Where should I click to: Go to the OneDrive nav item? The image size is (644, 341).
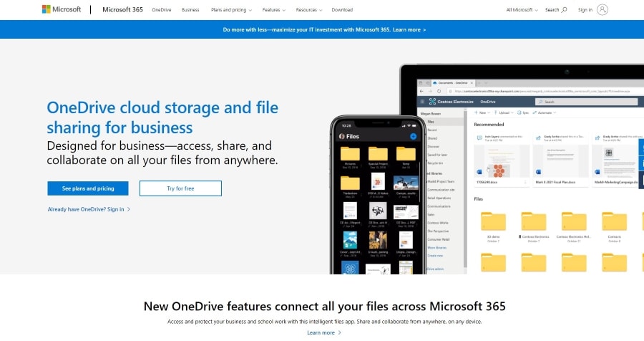point(162,9)
